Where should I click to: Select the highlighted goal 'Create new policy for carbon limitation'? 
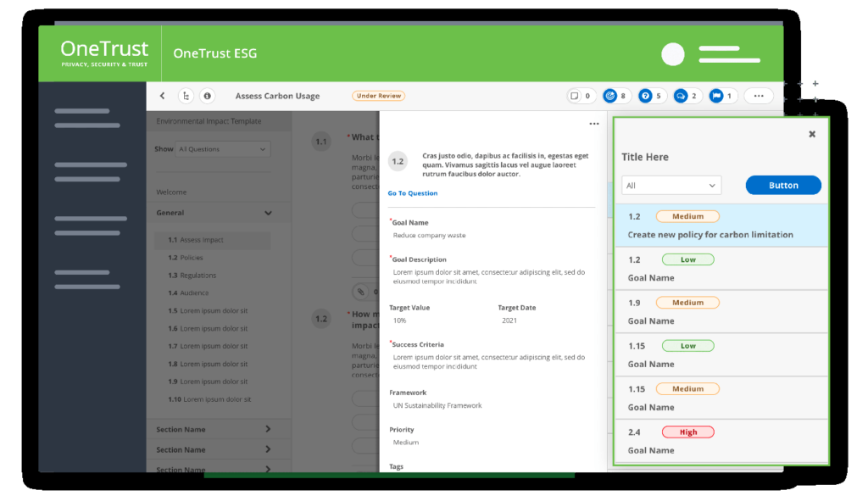point(721,225)
